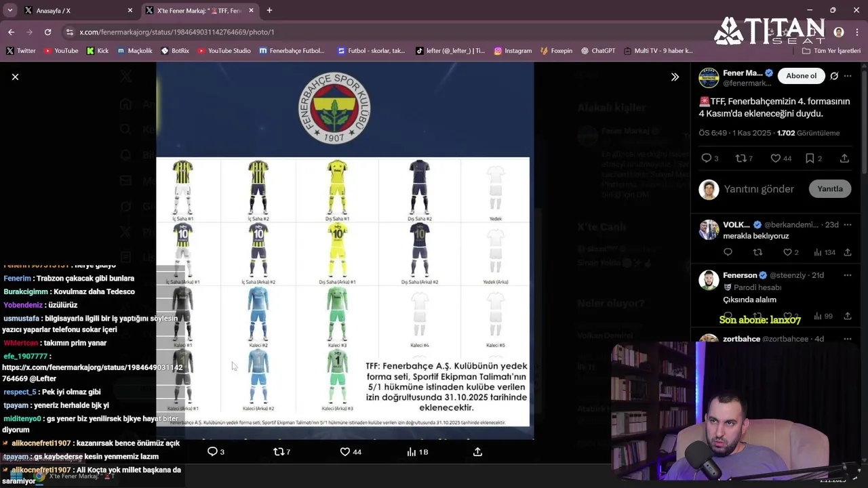Share icon below the photo

coord(477,451)
